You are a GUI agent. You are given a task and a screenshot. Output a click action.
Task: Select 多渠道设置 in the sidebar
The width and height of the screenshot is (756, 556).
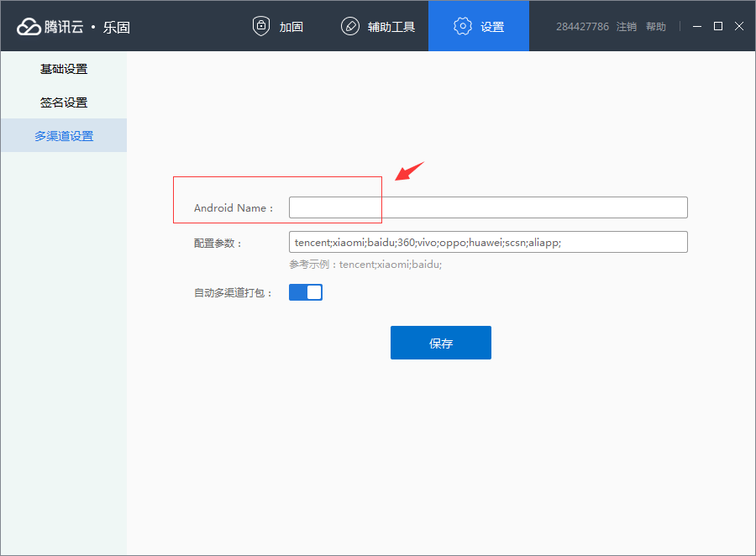click(64, 136)
